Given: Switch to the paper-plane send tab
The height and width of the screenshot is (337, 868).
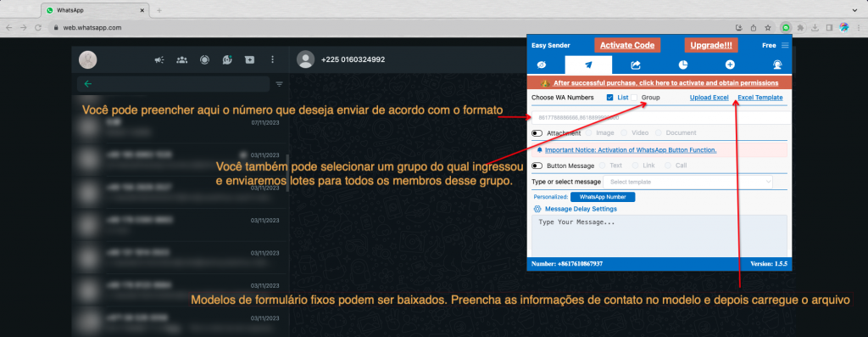Looking at the screenshot, I should click(588, 65).
